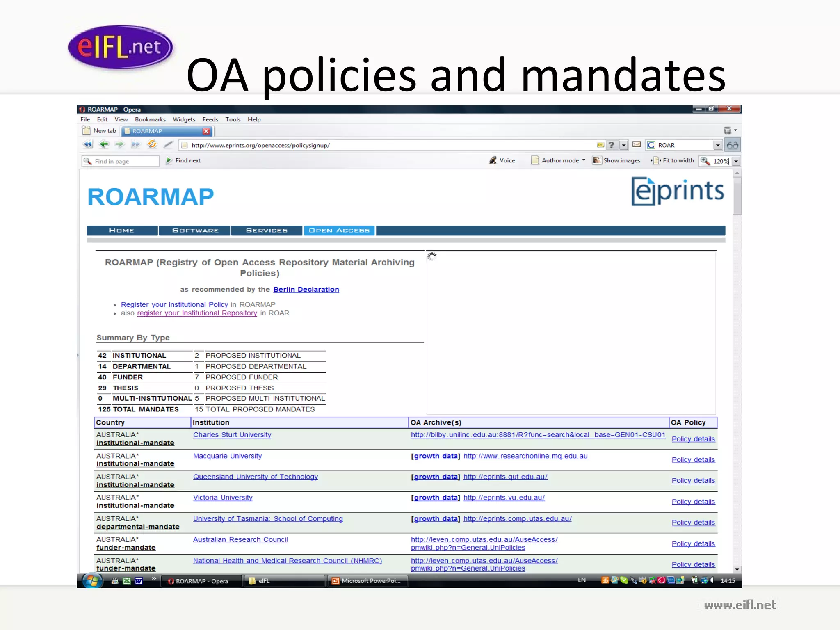Open the File menu
Image resolution: width=840 pixels, height=630 pixels.
tap(85, 119)
